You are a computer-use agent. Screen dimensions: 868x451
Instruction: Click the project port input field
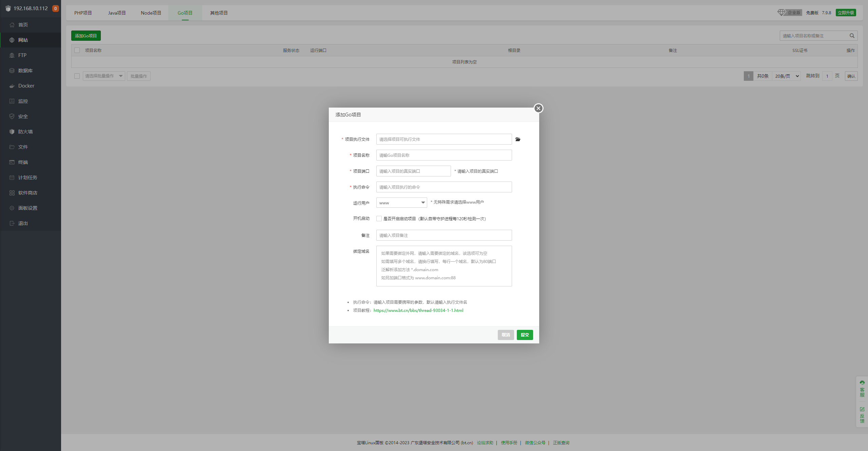[x=413, y=171]
